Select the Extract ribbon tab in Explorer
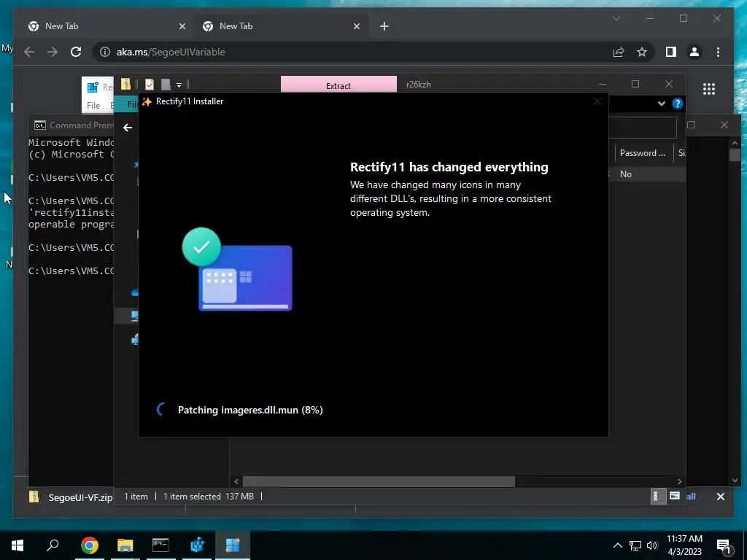 point(338,85)
